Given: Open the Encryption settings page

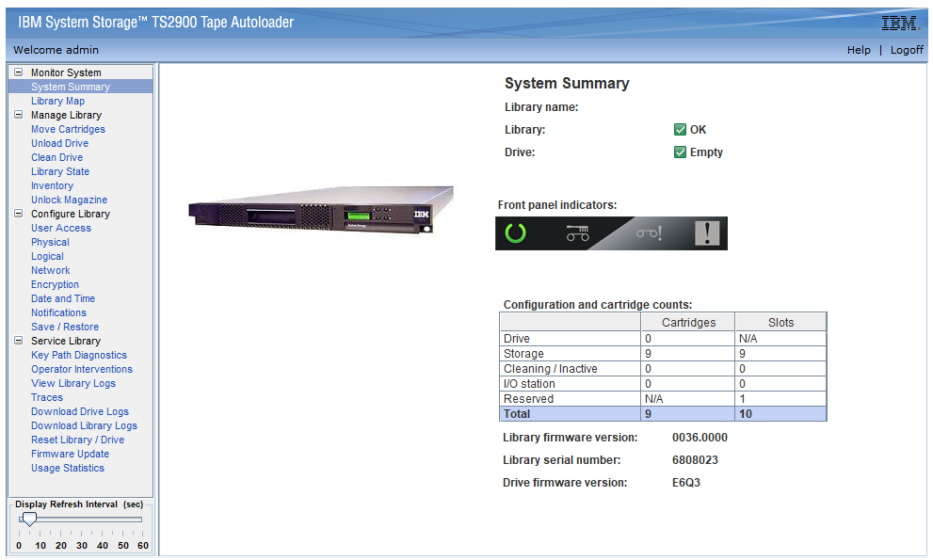Looking at the screenshot, I should pos(55,284).
